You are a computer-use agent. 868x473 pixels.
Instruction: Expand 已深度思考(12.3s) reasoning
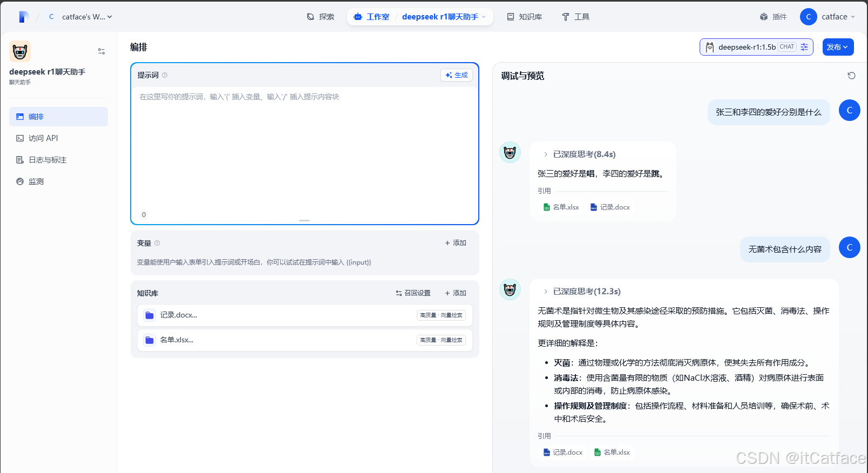(x=582, y=292)
